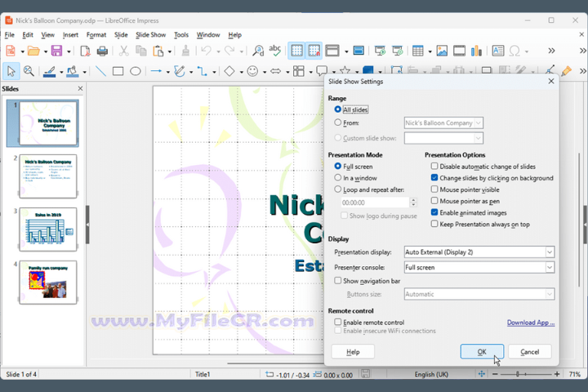The image size is (588, 392).
Task: Follow the Download App link
Action: 531,323
